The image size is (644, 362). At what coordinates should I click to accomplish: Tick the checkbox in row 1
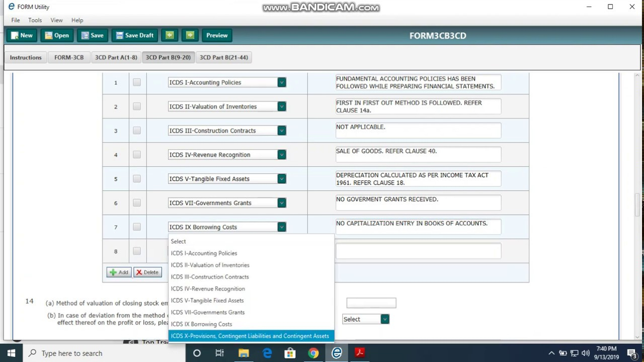point(137,82)
